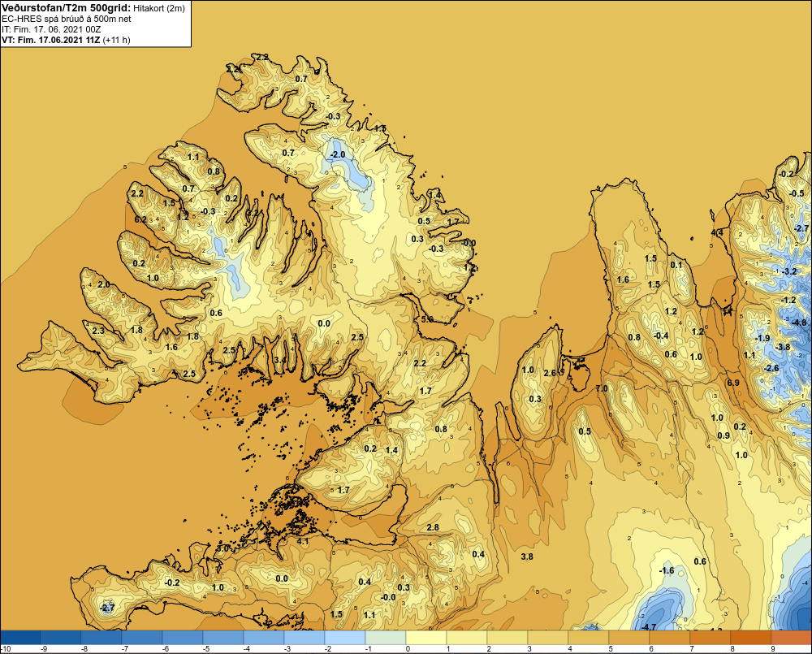Click the -4.7 temperature value near the legend
Screen dimensions: 812x654
(648, 626)
